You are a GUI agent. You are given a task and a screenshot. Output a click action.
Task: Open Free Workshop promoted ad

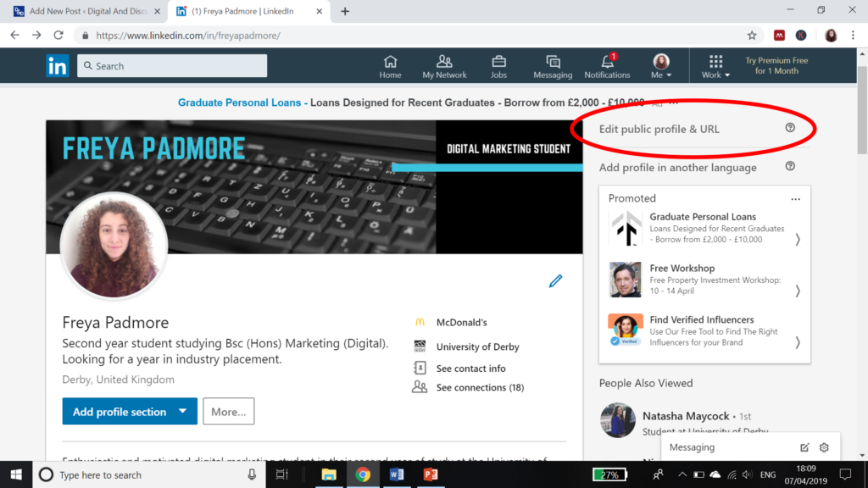pos(682,269)
